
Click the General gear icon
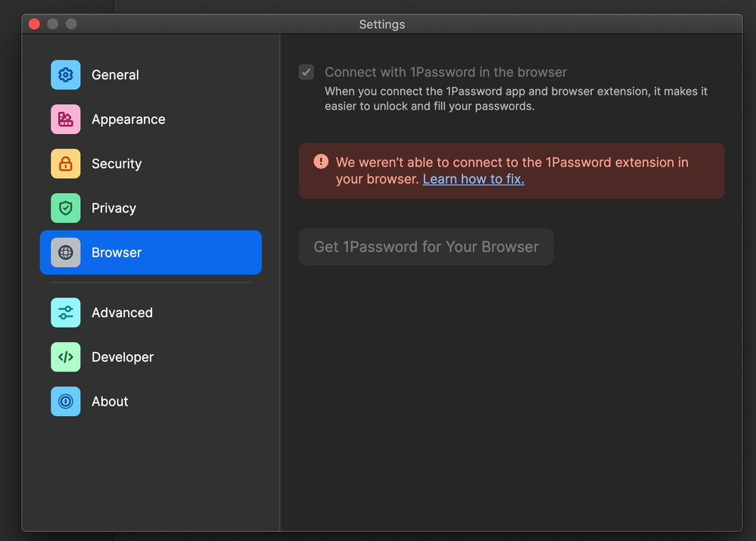point(66,75)
